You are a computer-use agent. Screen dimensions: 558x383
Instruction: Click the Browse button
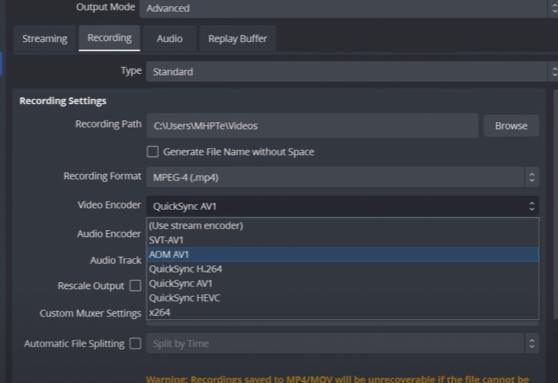[511, 126]
